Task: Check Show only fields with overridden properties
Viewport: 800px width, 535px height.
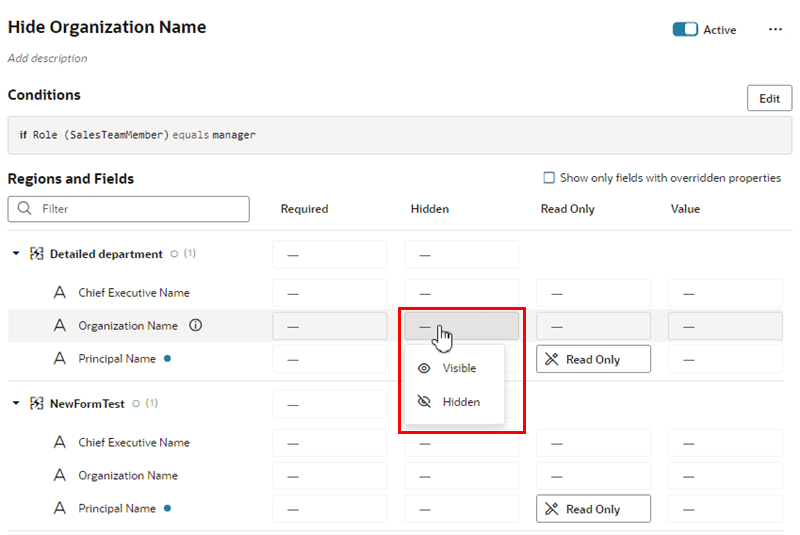Action: [549, 177]
